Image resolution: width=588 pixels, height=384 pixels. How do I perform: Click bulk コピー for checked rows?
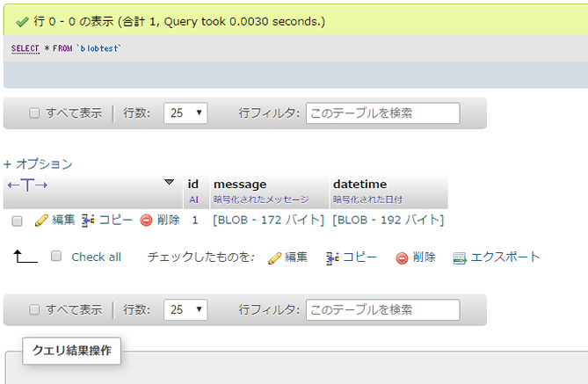coord(359,257)
